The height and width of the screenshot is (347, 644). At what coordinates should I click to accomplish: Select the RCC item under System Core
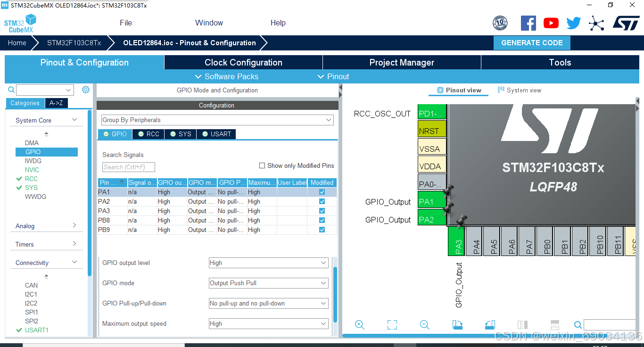click(x=31, y=179)
